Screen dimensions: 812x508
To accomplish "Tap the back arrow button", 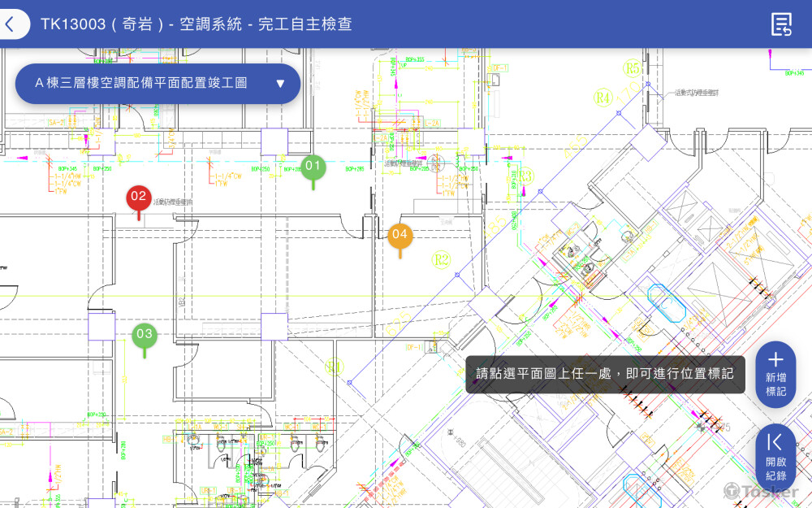I will pos(11,24).
